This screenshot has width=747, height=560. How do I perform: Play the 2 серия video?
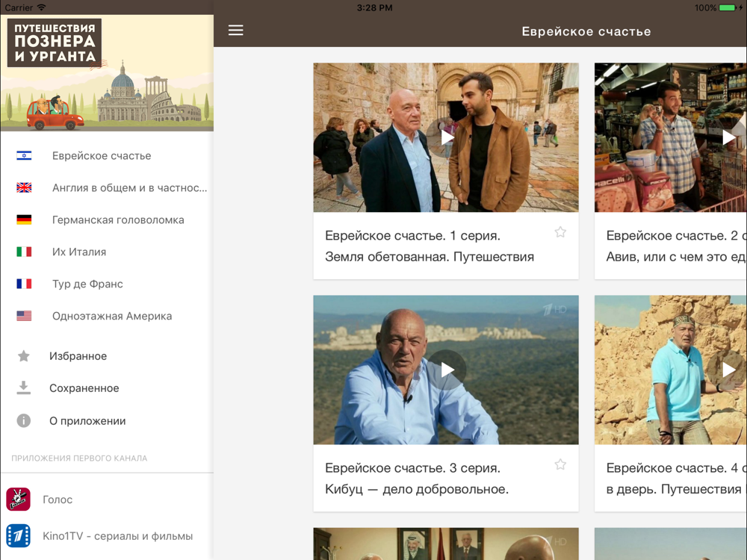point(728,137)
